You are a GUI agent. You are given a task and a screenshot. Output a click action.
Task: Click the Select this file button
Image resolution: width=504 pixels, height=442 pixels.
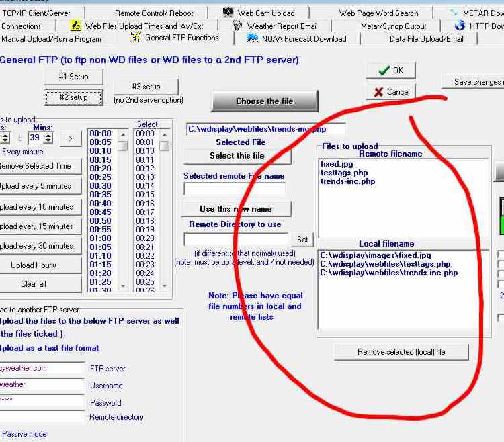click(237, 156)
